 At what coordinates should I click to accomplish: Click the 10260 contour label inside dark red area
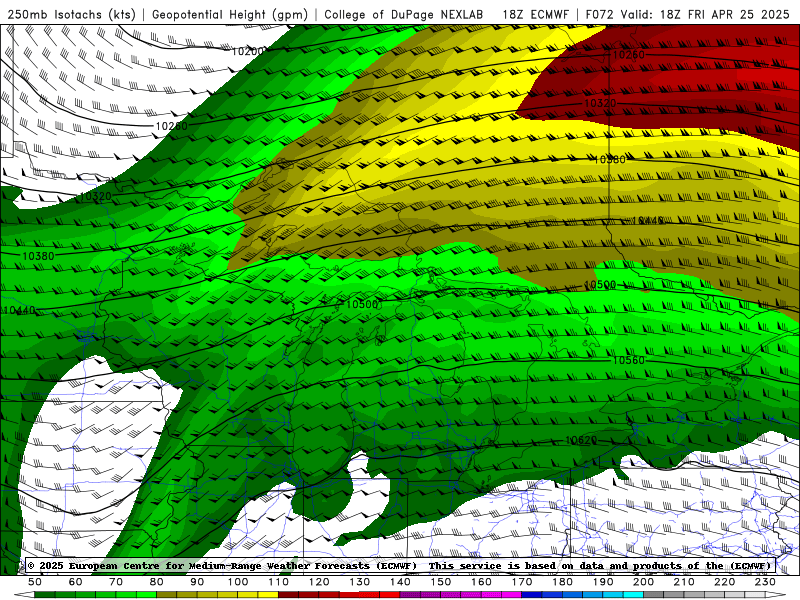[x=629, y=55]
